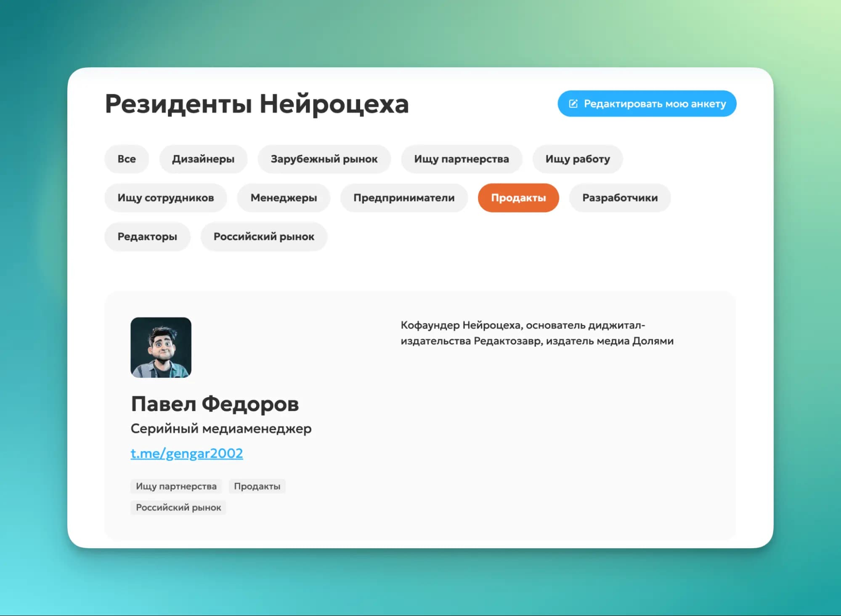Image resolution: width=841 pixels, height=616 pixels.
Task: Filter residents by Дизайнеры
Action: 203,159
